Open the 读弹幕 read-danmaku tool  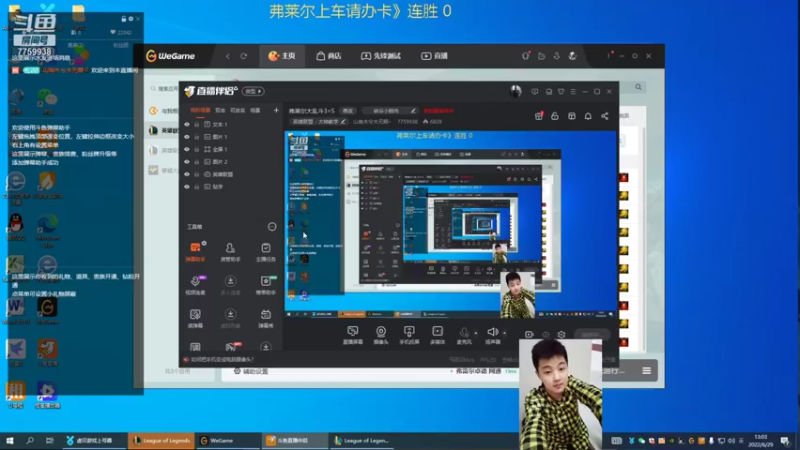point(195,318)
